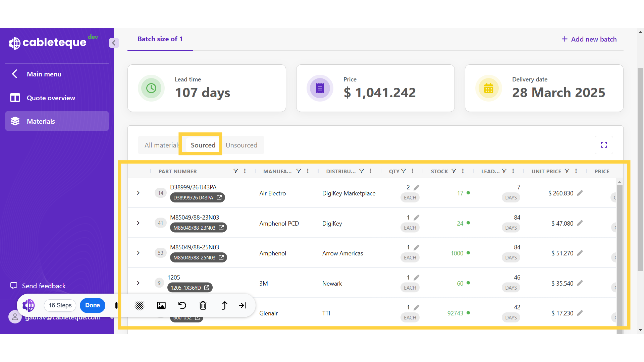Switch to the Unsourced tab
Image resolution: width=644 pixels, height=362 pixels.
241,145
